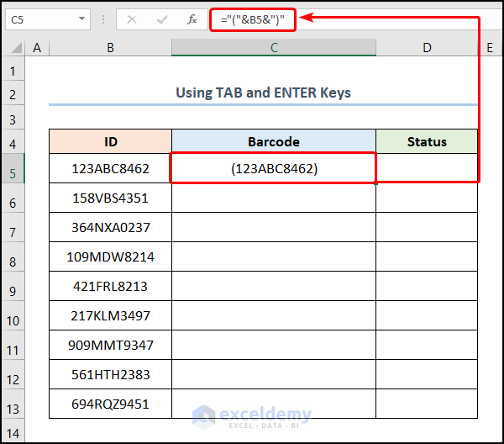Viewport: 504px width, 444px height.
Task: Click the title 'Using TAB and ENTER Keys'
Action: coord(263,92)
